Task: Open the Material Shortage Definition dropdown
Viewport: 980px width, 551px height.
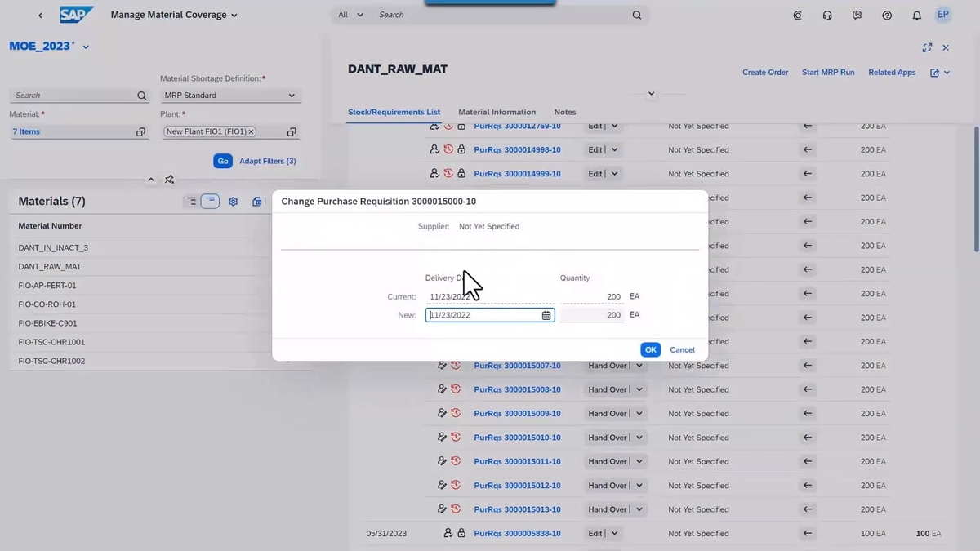Action: click(291, 95)
